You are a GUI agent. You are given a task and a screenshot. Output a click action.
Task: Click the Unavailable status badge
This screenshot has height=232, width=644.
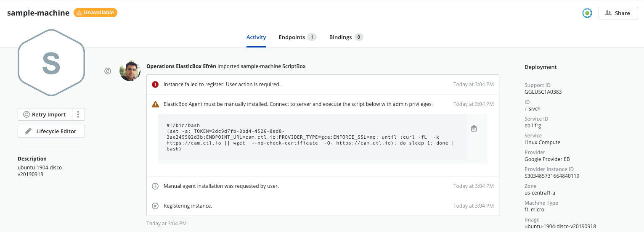pyautogui.click(x=95, y=13)
